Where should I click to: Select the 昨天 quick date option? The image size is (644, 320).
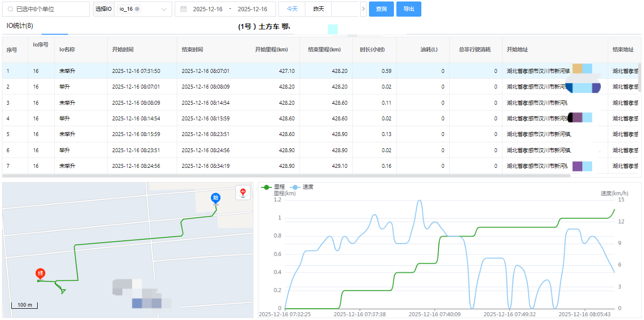tap(319, 9)
